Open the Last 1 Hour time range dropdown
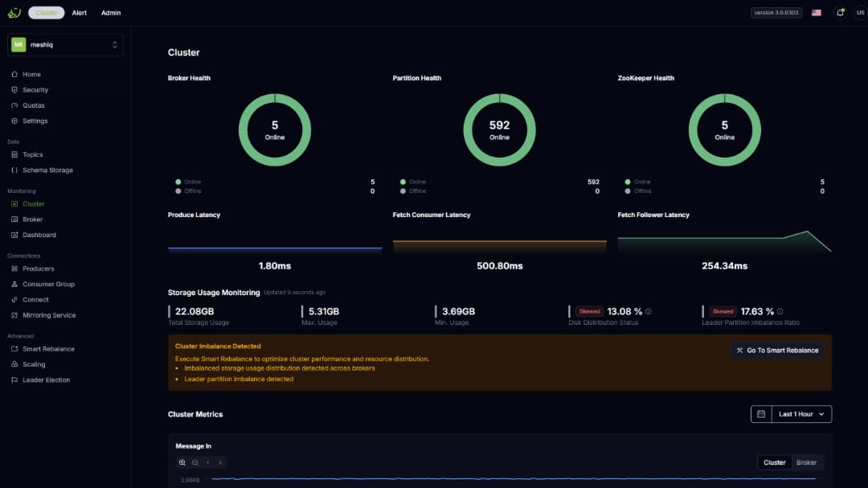 pyautogui.click(x=800, y=413)
